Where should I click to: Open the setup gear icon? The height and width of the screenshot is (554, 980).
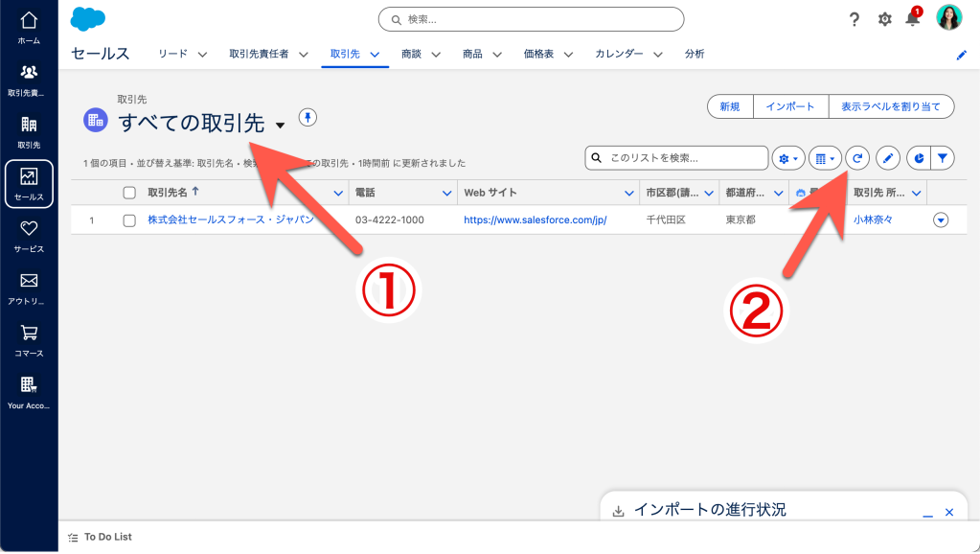click(x=884, y=19)
